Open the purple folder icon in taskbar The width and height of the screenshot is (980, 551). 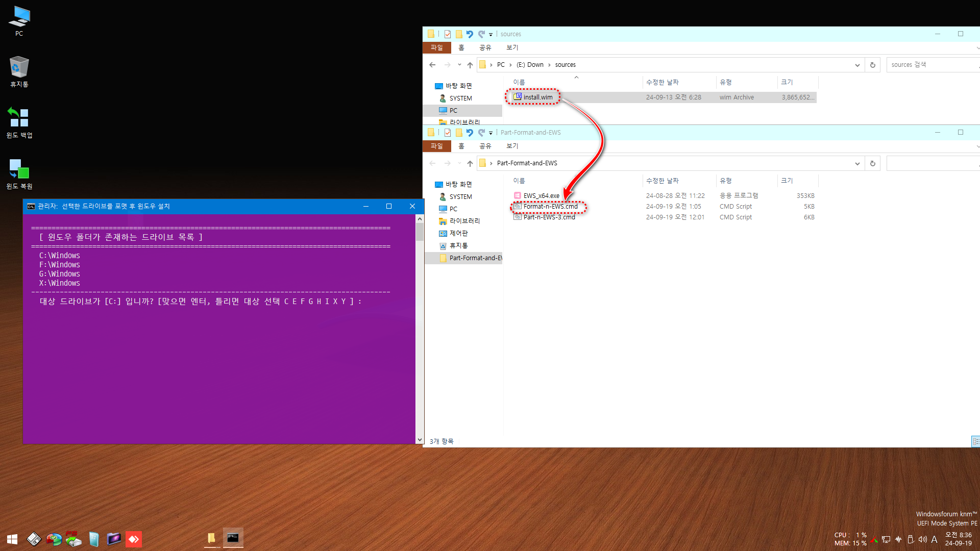(114, 539)
